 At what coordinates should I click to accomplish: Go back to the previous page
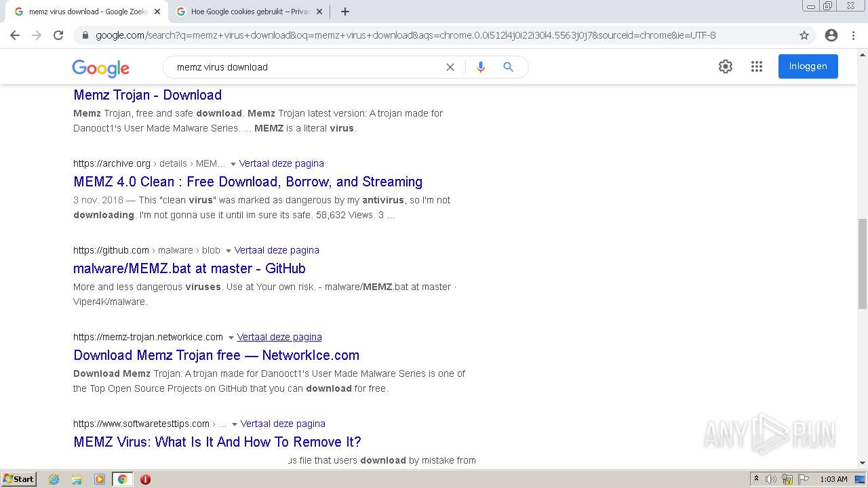(15, 35)
